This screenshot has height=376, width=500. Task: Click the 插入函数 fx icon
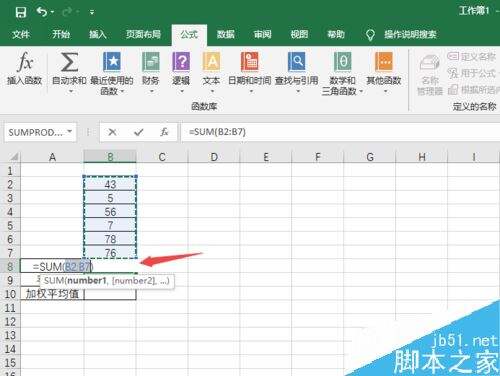point(25,62)
